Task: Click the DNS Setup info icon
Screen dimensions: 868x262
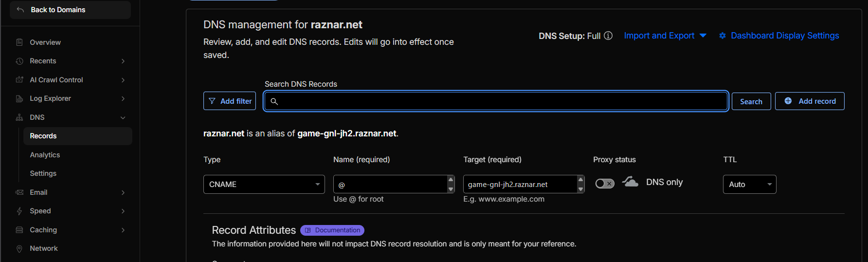Action: (608, 36)
